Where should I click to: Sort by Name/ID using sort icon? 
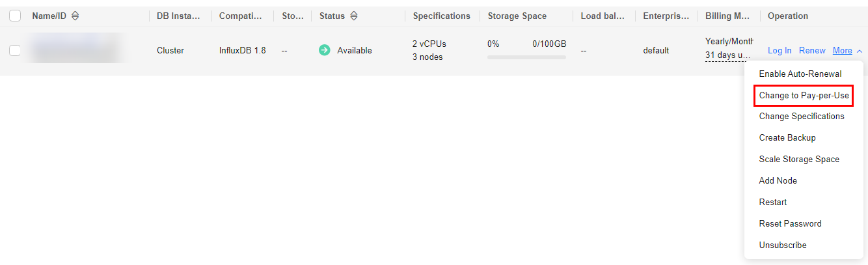tap(75, 16)
